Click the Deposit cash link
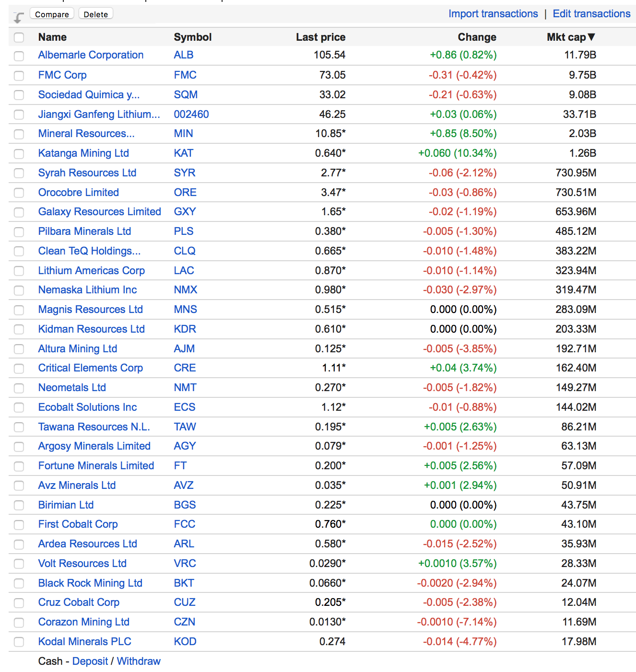This screenshot has height=672, width=636. (90, 661)
